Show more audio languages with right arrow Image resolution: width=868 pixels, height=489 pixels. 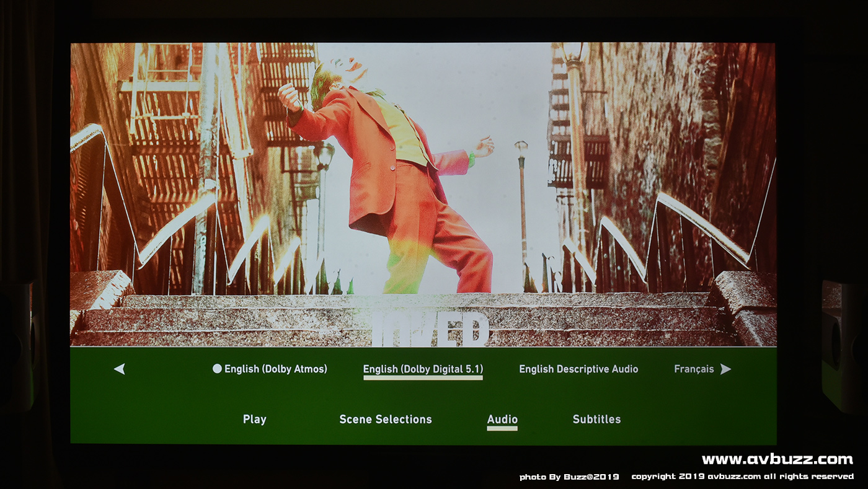pyautogui.click(x=725, y=369)
